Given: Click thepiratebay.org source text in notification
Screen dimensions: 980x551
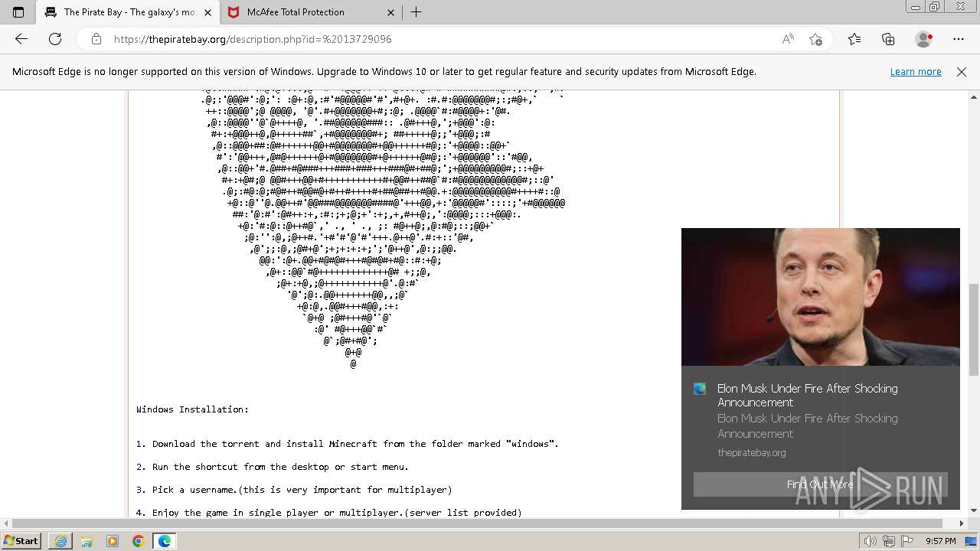Looking at the screenshot, I should click(751, 452).
